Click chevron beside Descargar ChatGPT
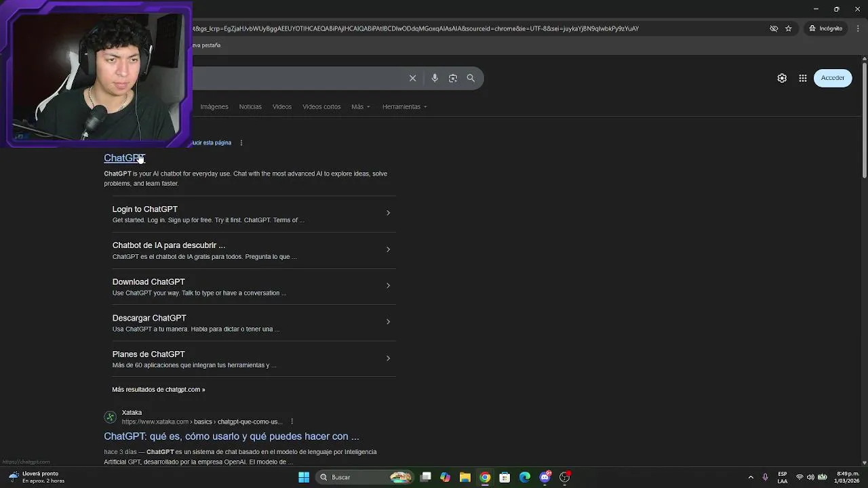The image size is (868, 488). 388,322
